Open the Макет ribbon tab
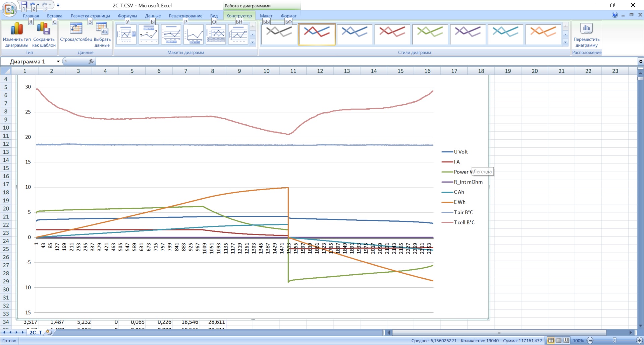The image size is (644, 345). point(266,16)
